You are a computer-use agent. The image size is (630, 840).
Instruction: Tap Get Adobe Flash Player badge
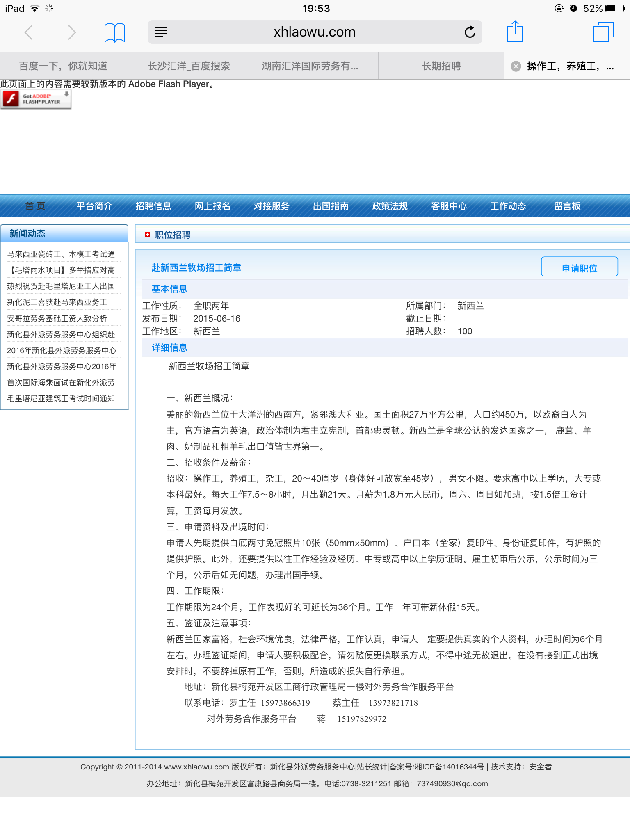(36, 99)
